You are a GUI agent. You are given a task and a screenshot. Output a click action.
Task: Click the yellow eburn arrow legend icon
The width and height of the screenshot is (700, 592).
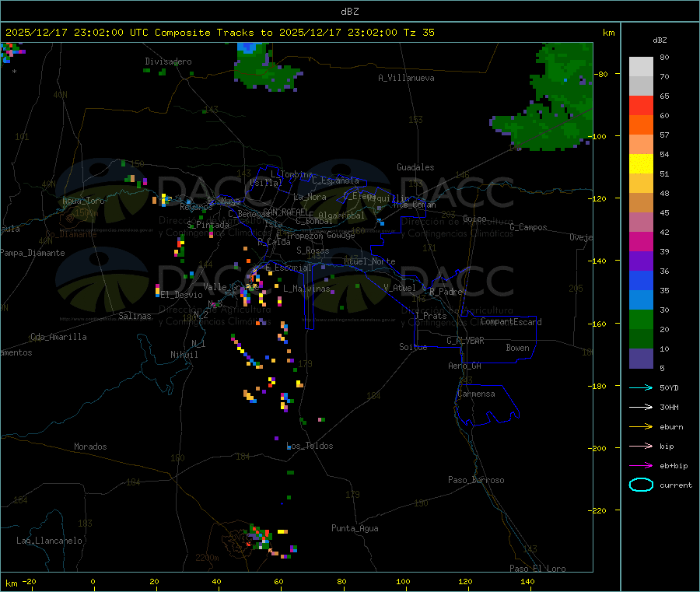(641, 426)
